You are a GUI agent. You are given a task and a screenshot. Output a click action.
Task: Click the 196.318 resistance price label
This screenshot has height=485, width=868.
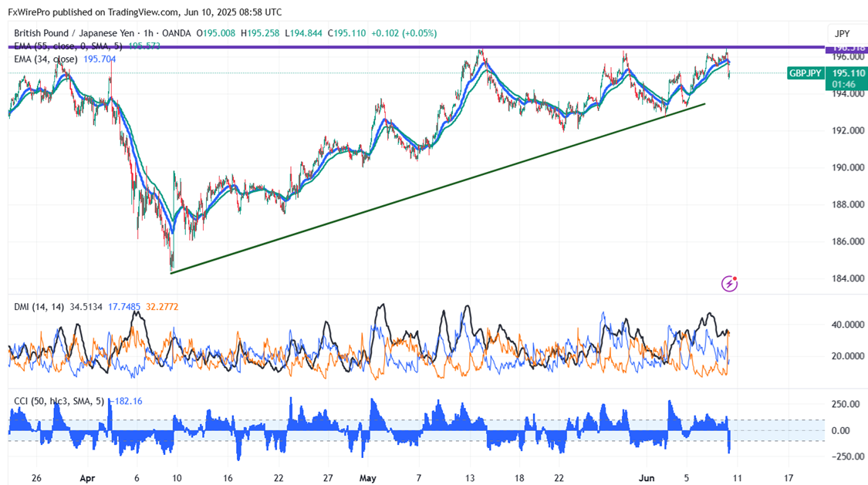tap(848, 48)
